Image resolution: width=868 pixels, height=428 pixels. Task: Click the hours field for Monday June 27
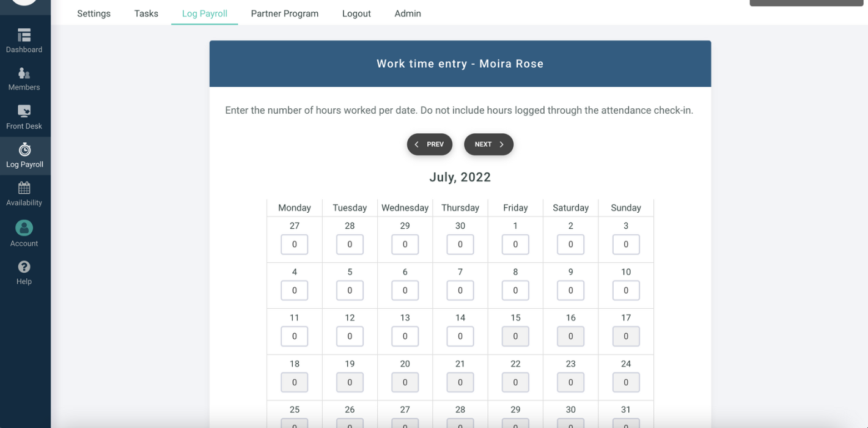(294, 245)
